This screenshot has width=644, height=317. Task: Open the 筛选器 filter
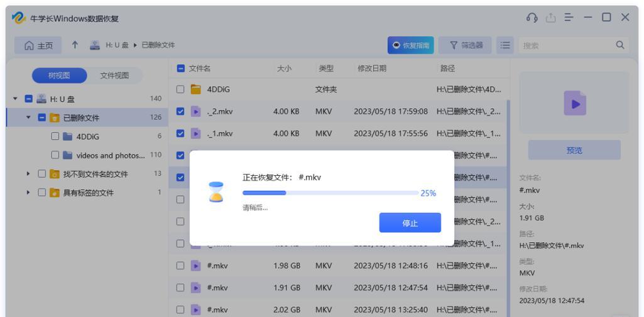465,45
